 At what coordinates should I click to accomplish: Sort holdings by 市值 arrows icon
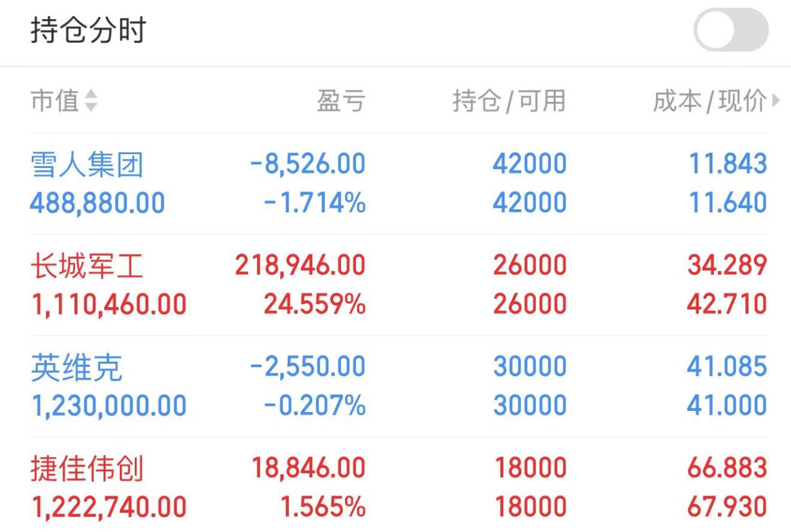(91, 101)
